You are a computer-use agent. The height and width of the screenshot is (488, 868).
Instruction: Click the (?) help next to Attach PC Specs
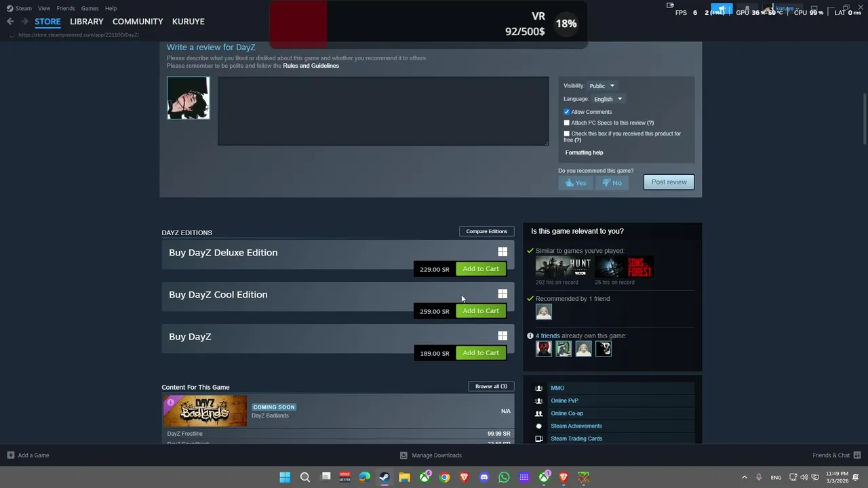pyautogui.click(x=650, y=123)
